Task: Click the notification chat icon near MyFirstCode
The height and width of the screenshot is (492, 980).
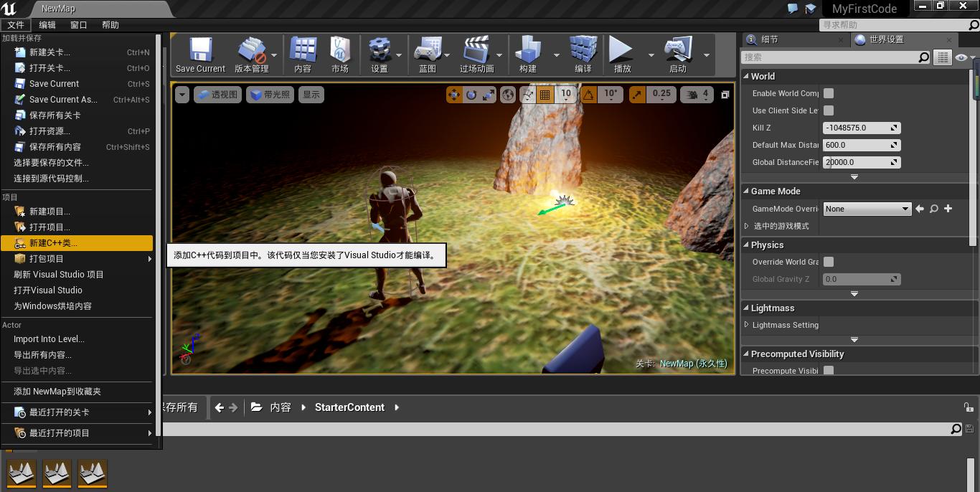Action: (x=793, y=9)
